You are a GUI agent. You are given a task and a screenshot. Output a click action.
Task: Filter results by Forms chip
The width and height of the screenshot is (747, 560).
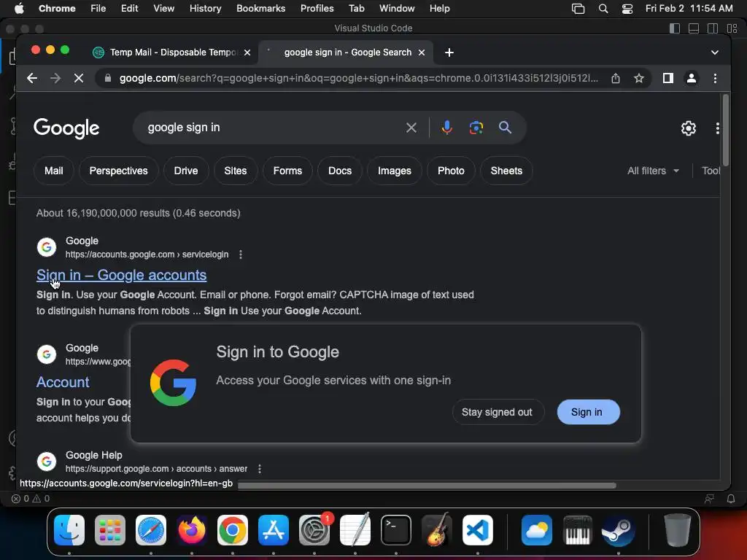click(287, 171)
